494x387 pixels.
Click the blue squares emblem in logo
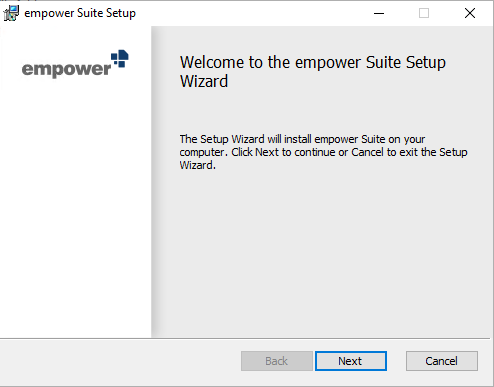pyautogui.click(x=120, y=59)
